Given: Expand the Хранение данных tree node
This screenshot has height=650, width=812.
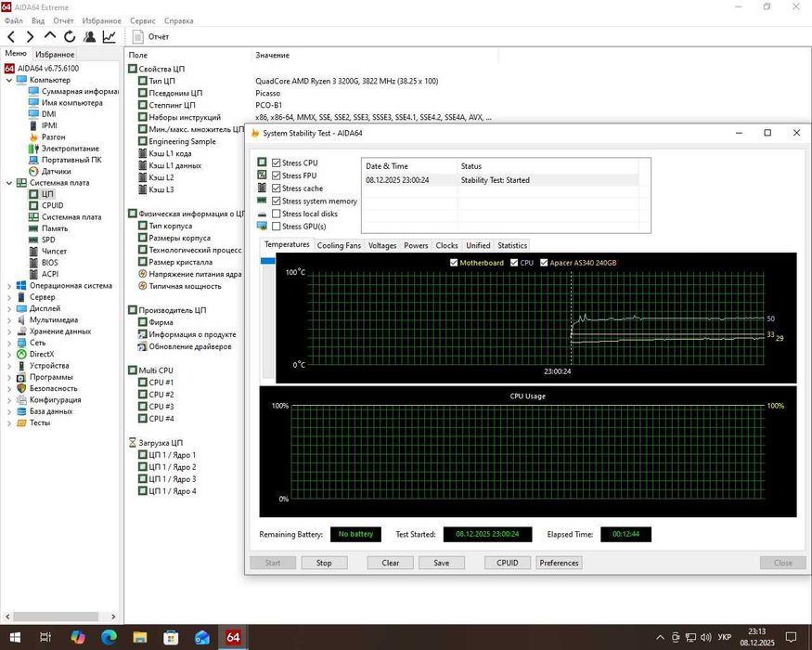Looking at the screenshot, I should 8,331.
